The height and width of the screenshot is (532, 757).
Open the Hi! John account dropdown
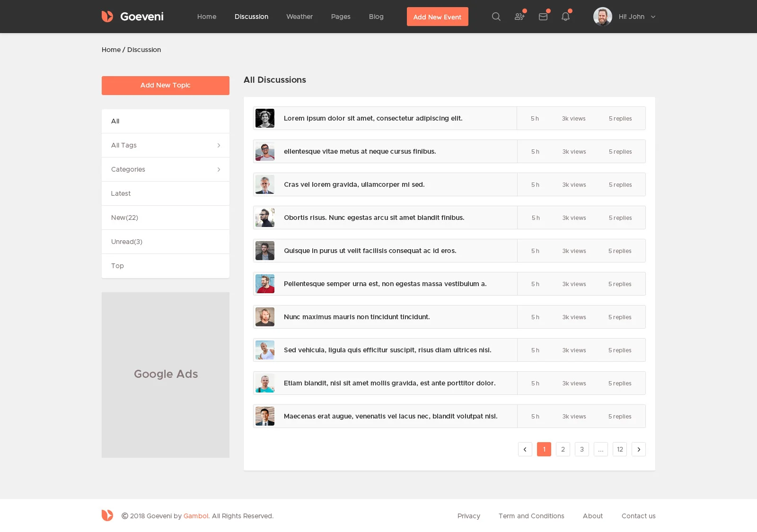click(x=634, y=17)
